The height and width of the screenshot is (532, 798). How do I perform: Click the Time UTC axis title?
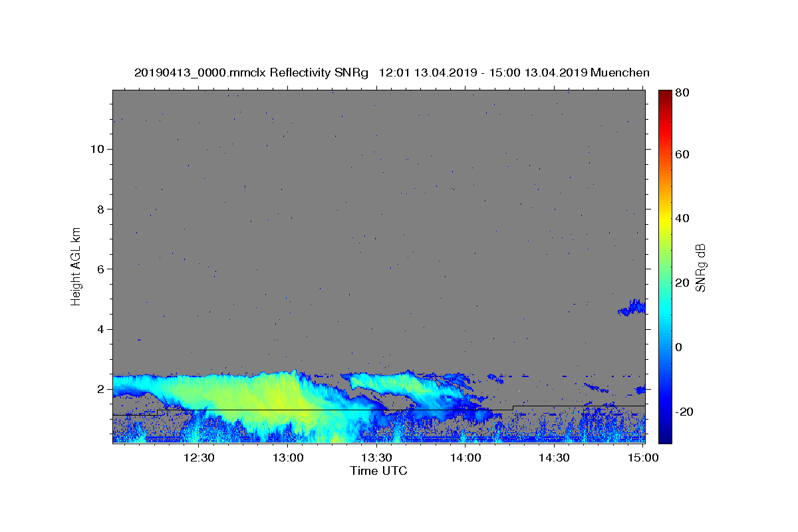[x=378, y=471]
